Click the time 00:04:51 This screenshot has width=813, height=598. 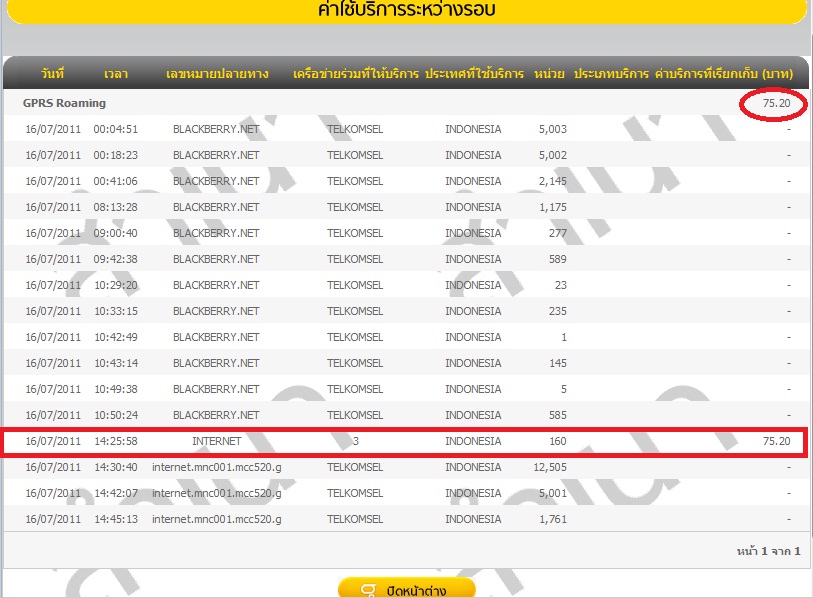click(x=116, y=129)
